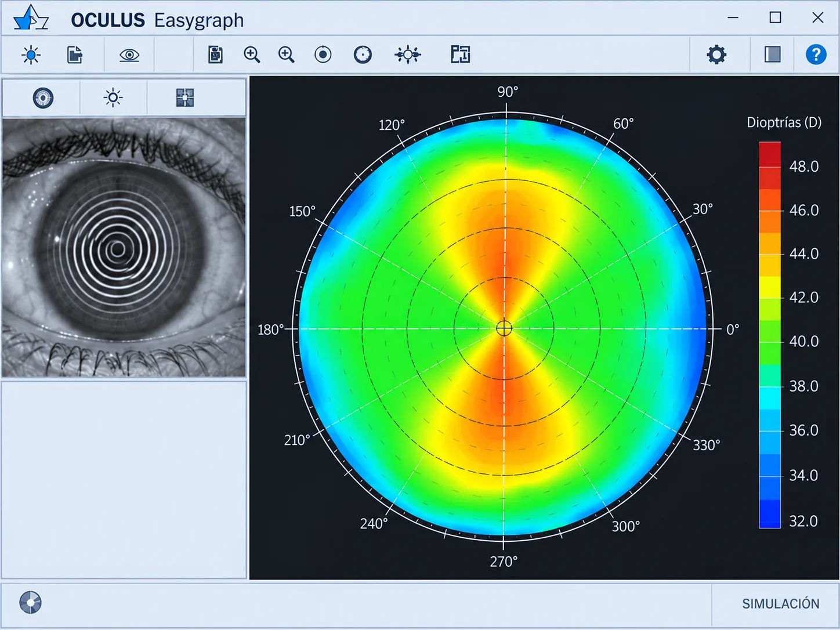Click the "330°" axis label
840x630 pixels.
tap(707, 445)
